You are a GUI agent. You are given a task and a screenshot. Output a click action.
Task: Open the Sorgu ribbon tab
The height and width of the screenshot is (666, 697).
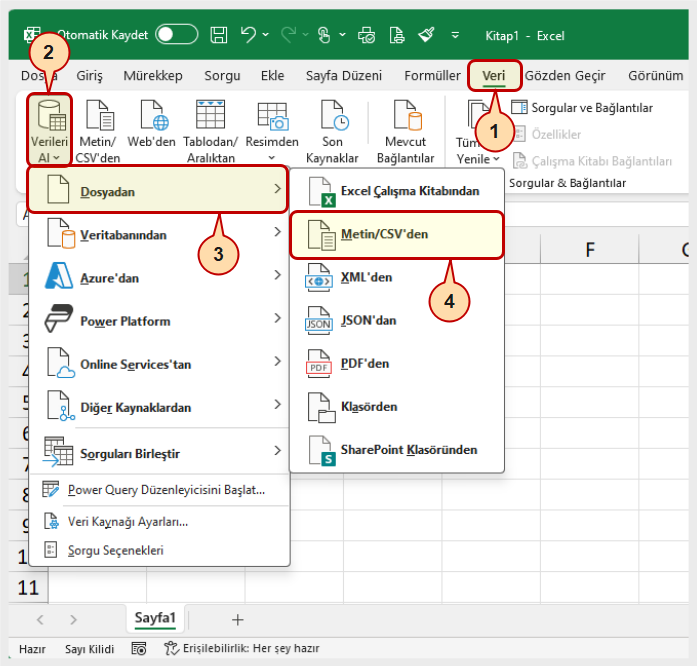tap(222, 76)
